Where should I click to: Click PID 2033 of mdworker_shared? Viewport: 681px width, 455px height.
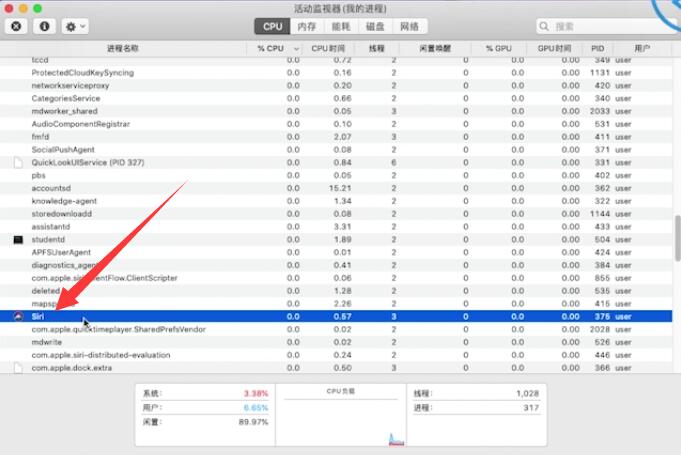pos(600,111)
